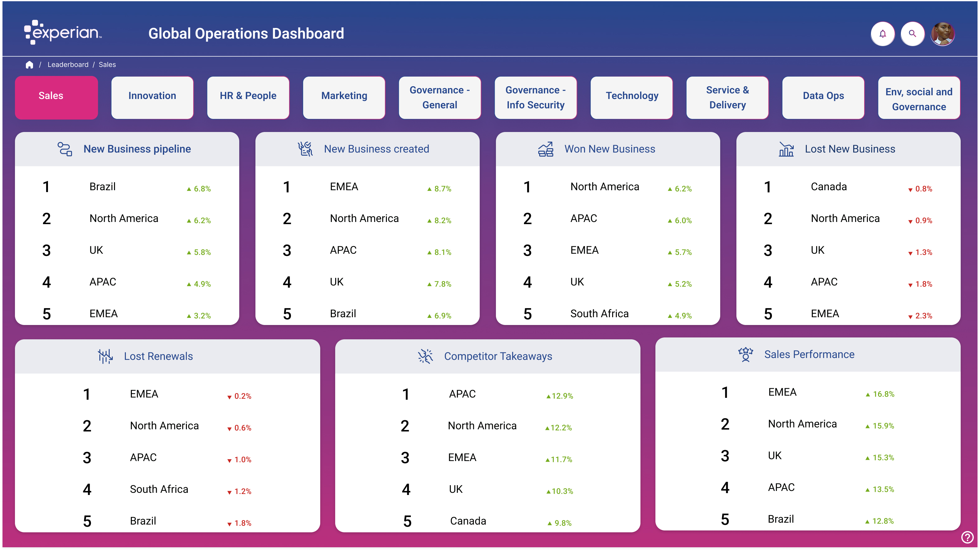Click the New Business created icon

[305, 149]
